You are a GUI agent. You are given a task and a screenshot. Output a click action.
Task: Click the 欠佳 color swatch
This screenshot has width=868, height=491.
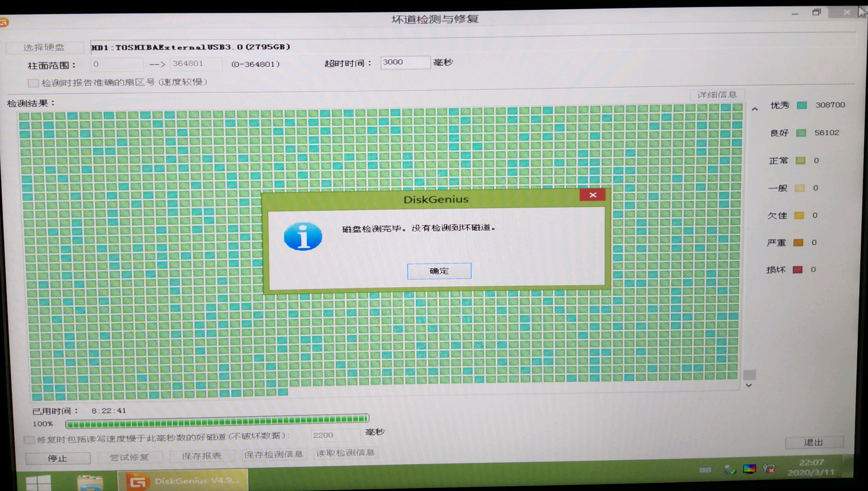point(799,215)
